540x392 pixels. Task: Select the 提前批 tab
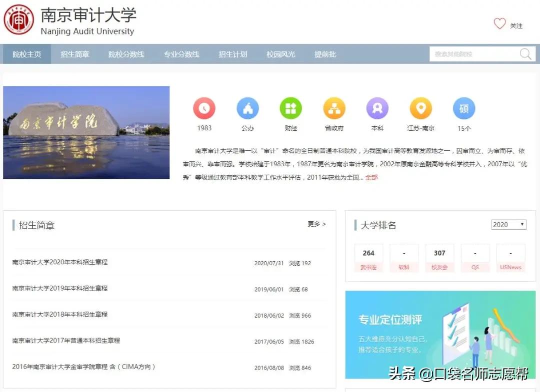325,54
